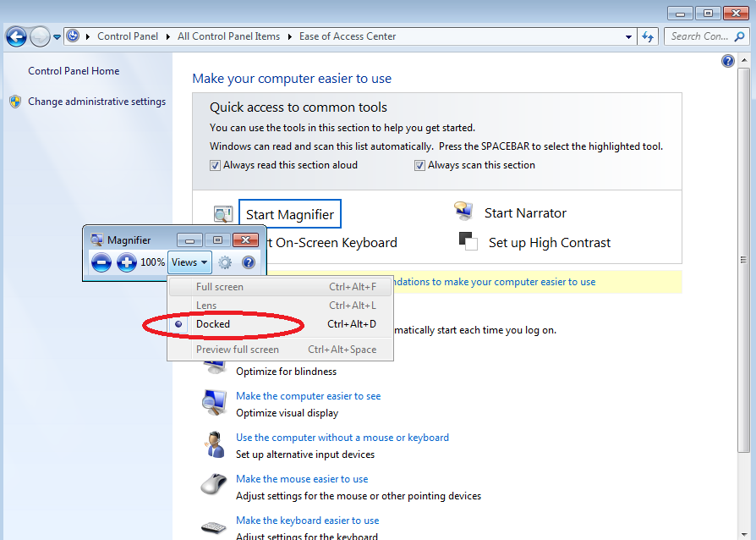Click the scrollbar up arrow
The image size is (756, 540).
click(743, 60)
